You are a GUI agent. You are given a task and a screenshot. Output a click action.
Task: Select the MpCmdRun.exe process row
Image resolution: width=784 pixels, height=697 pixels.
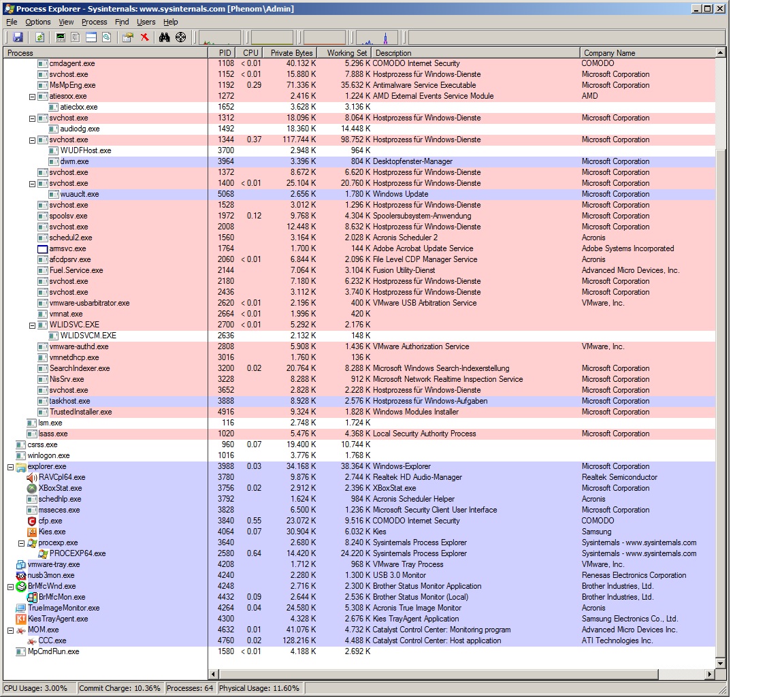pos(359,651)
